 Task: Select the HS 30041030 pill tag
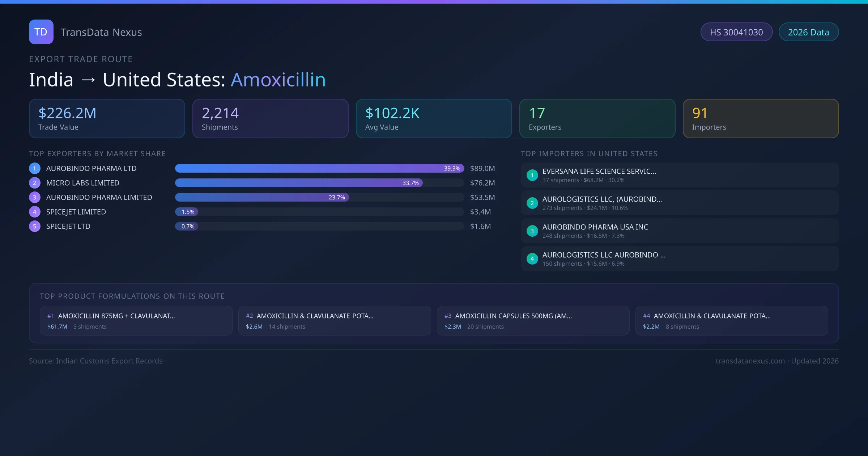pos(736,32)
